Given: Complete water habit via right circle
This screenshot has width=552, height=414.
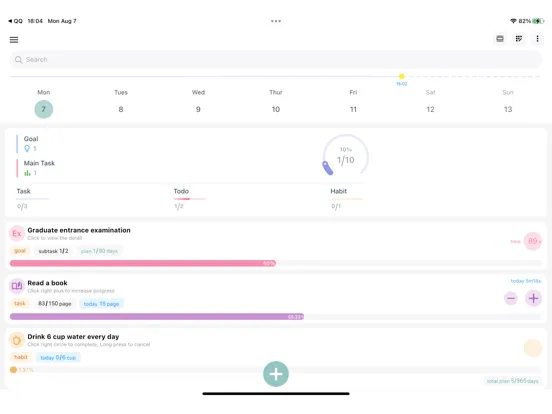Looking at the screenshot, I should pos(533,348).
